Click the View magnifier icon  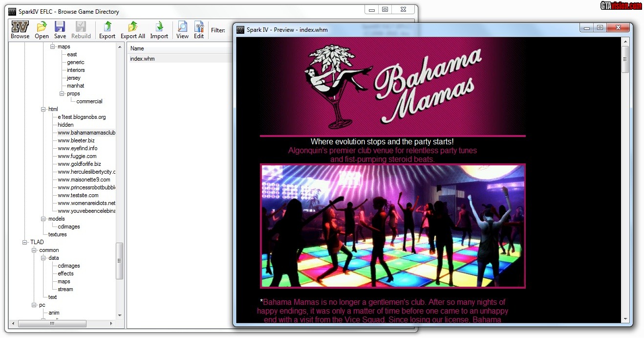tap(183, 30)
